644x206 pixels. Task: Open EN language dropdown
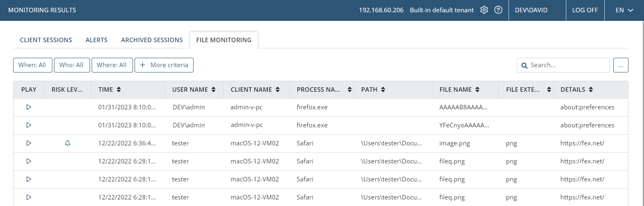624,10
